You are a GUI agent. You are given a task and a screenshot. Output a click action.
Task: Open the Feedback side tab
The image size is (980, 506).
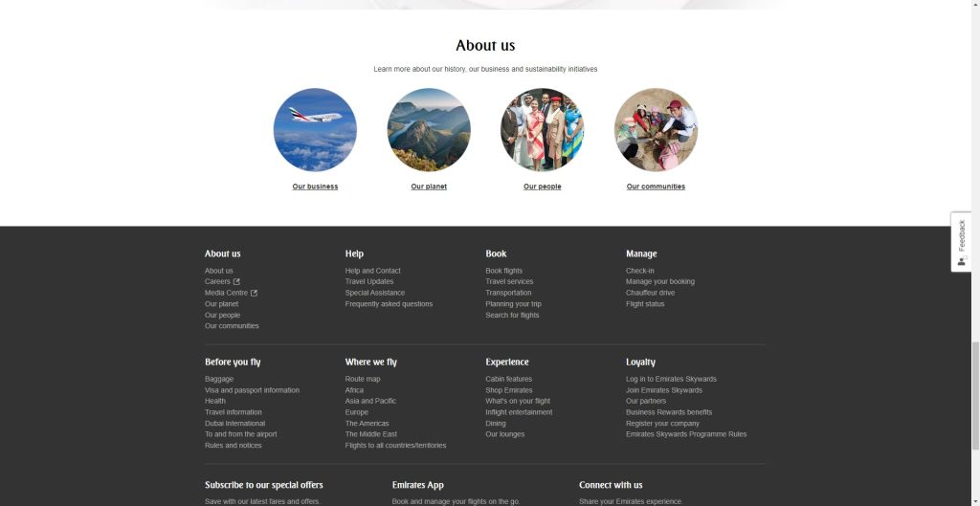(x=961, y=242)
